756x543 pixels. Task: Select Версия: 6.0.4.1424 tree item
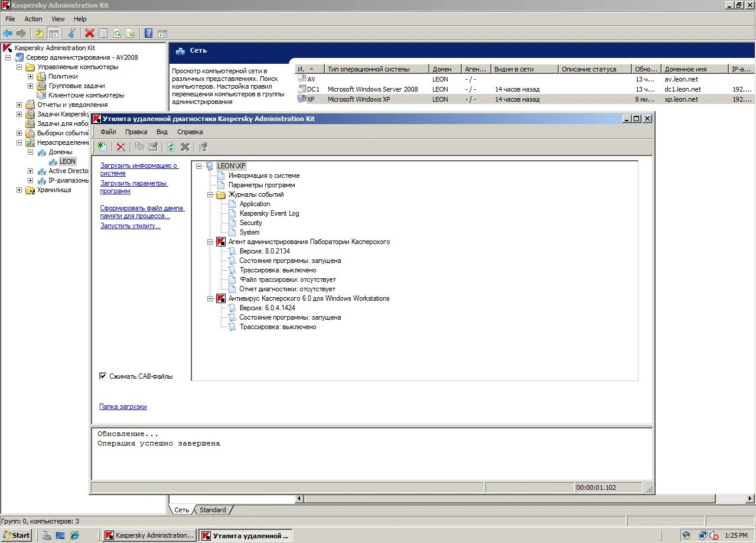268,308
